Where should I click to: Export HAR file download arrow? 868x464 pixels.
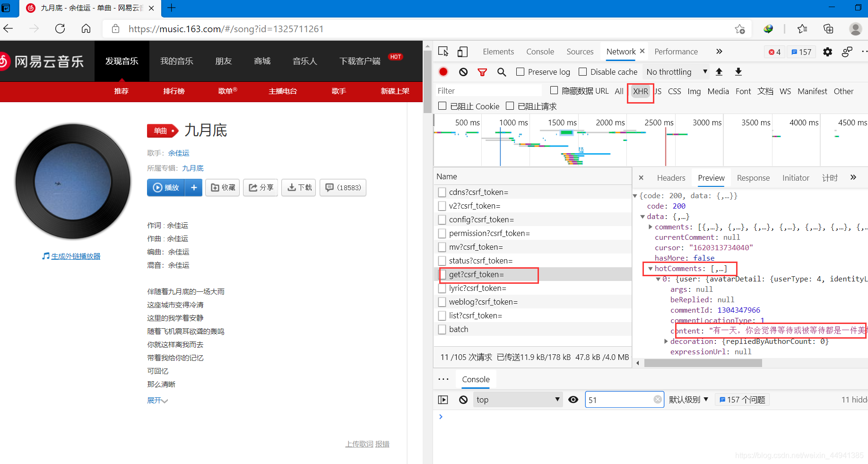point(738,72)
